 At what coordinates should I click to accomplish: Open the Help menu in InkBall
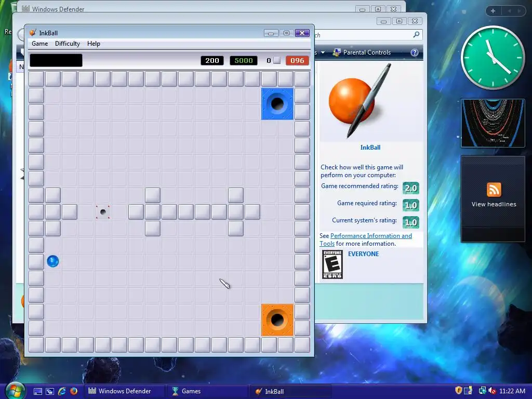click(x=94, y=44)
